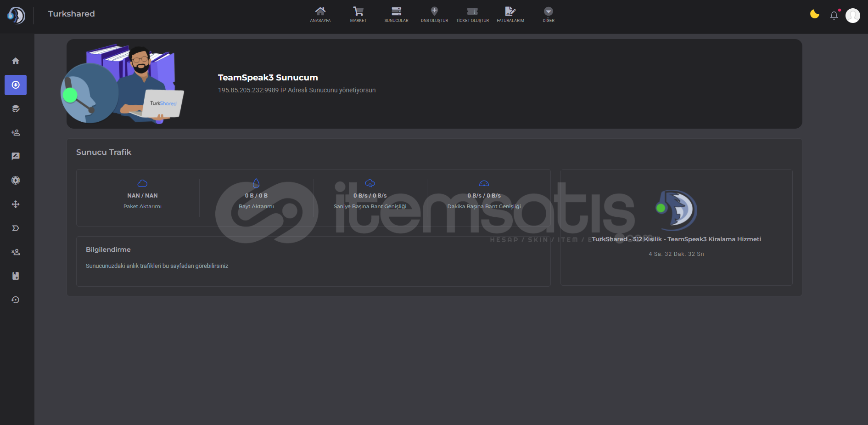Click the sidebar home icon
The width and height of the screenshot is (868, 425).
pos(16,61)
